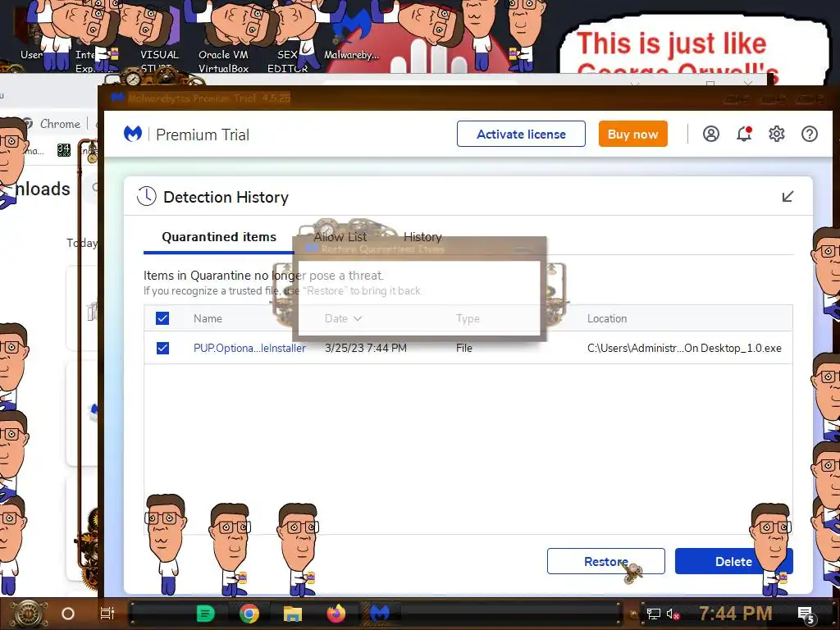Select the C:\Users\Administr... location cell
The width and height of the screenshot is (840, 630).
coord(684,348)
